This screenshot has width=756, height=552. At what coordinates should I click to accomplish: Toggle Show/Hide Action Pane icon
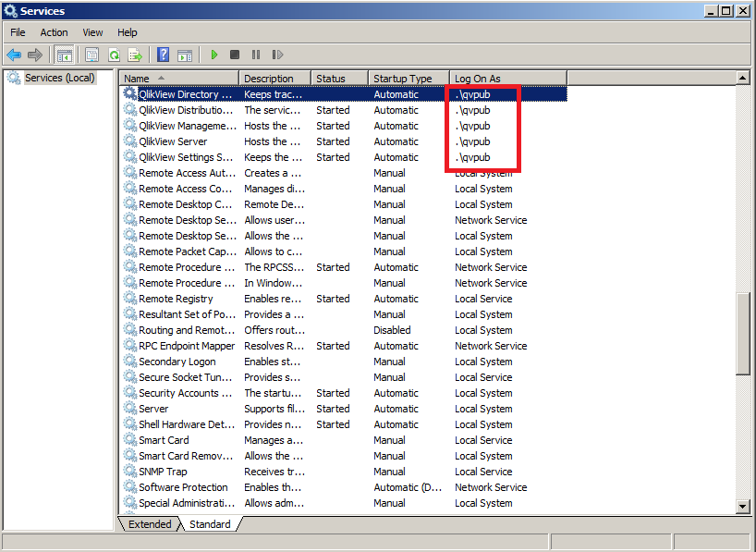[185, 55]
